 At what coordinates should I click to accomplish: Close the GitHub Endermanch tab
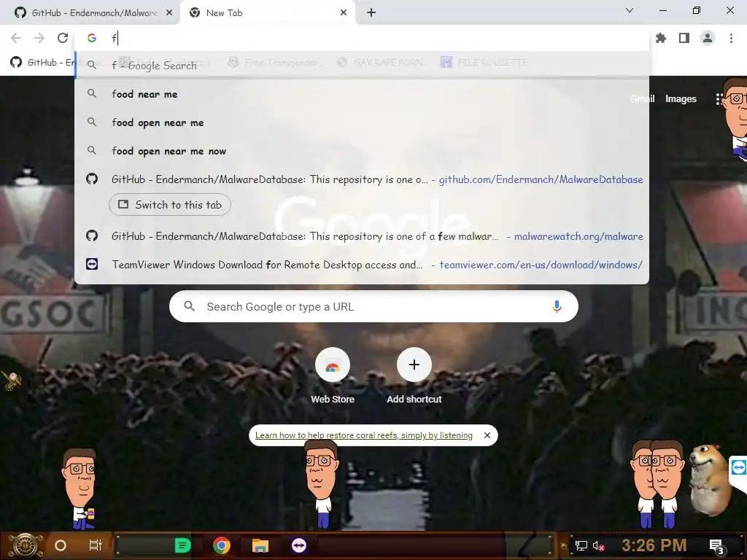(169, 13)
